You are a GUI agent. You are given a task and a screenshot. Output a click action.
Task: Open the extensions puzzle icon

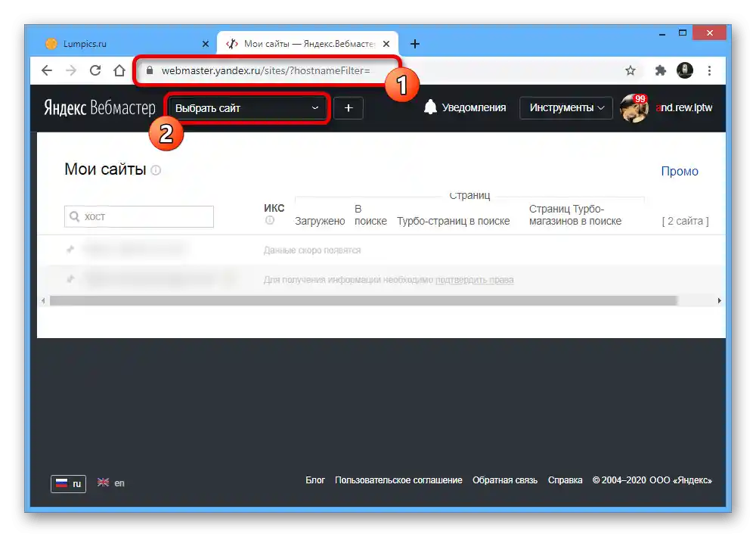click(661, 70)
